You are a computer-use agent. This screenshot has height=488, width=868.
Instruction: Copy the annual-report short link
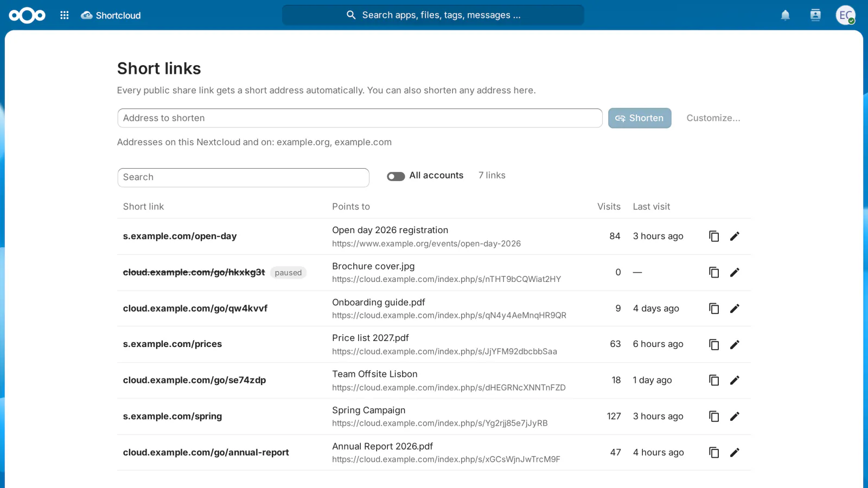(x=714, y=452)
